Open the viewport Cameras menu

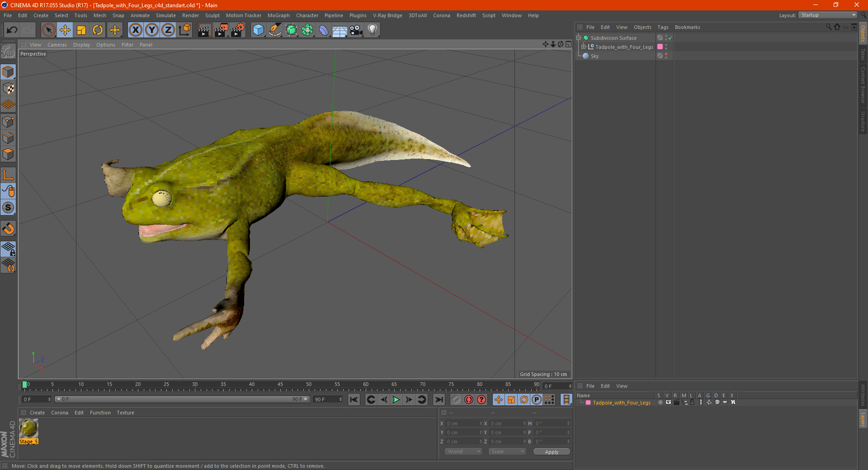(57, 45)
